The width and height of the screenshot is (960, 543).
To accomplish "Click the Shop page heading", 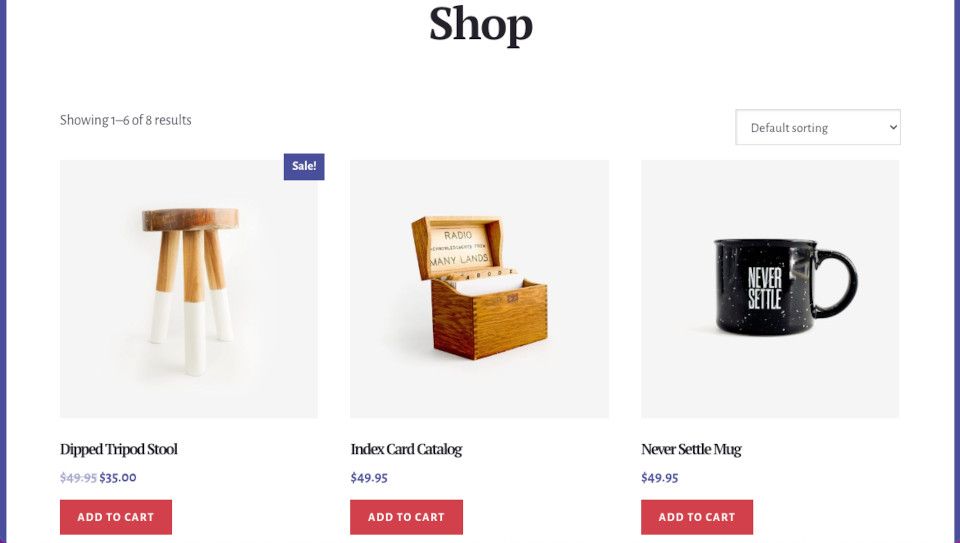I will point(481,24).
